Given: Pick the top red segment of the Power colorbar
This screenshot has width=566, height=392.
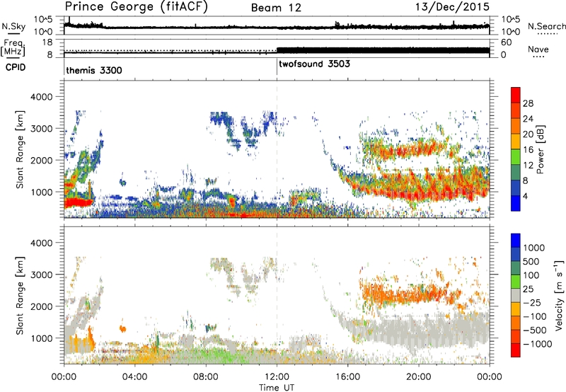Looking at the screenshot, I should point(516,95).
